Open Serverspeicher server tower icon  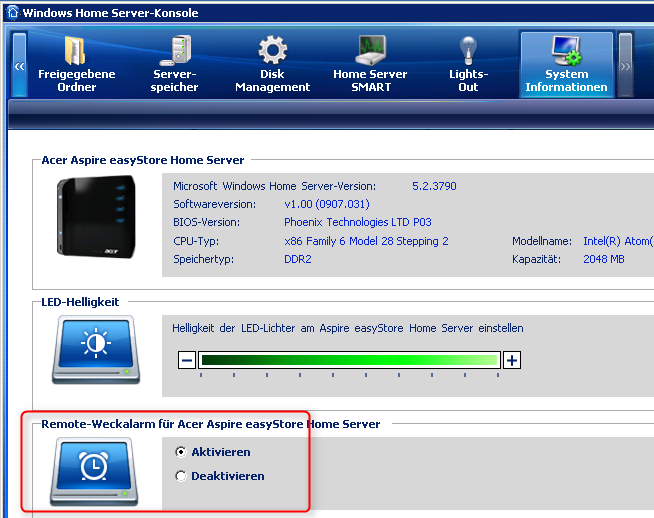click(175, 50)
